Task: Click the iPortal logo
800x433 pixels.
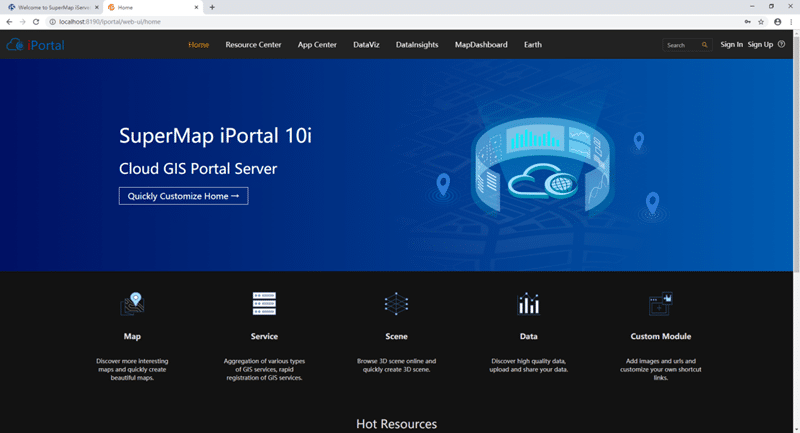Action: (x=35, y=45)
